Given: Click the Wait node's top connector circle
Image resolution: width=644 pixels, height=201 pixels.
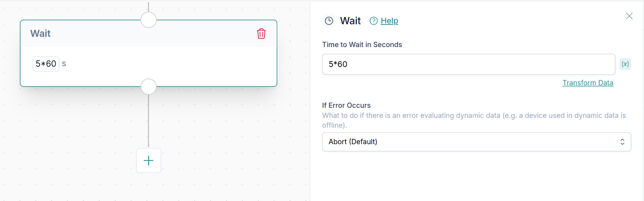Looking at the screenshot, I should click(149, 20).
